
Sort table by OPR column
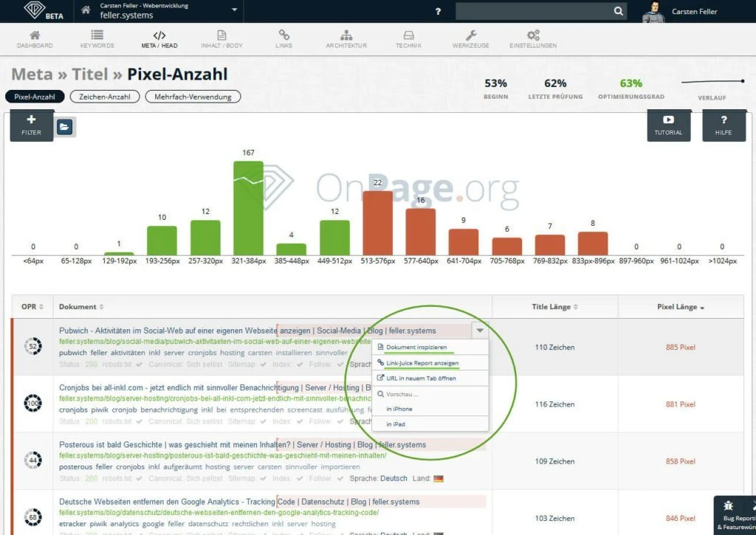32,306
